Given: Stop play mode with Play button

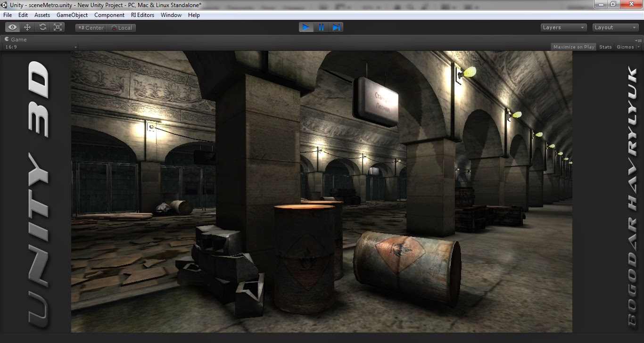Looking at the screenshot, I should click(306, 27).
